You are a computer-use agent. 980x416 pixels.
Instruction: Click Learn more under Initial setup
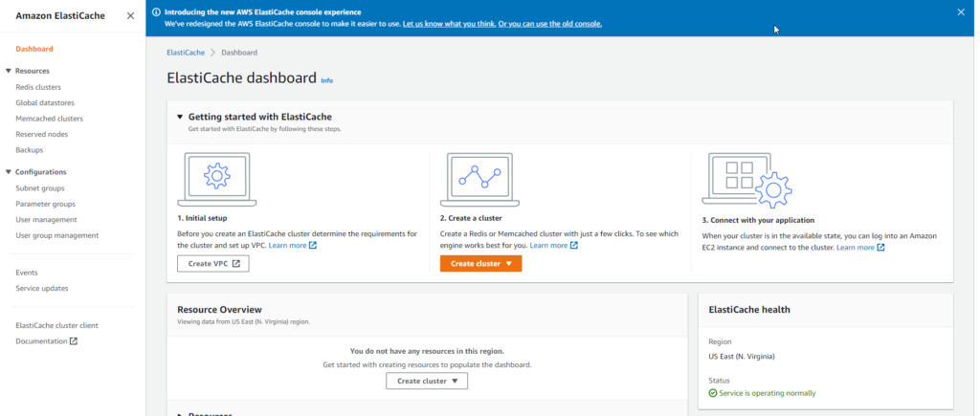tap(287, 246)
